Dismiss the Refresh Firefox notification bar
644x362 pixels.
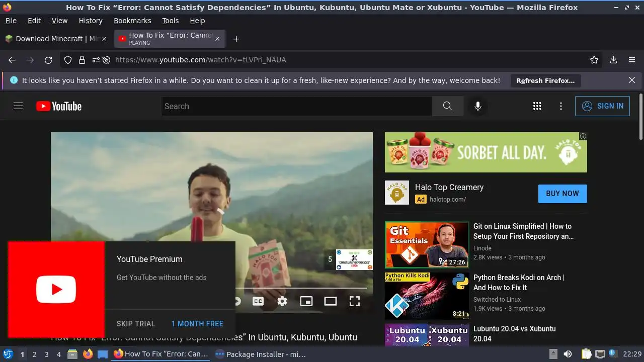[x=632, y=80]
